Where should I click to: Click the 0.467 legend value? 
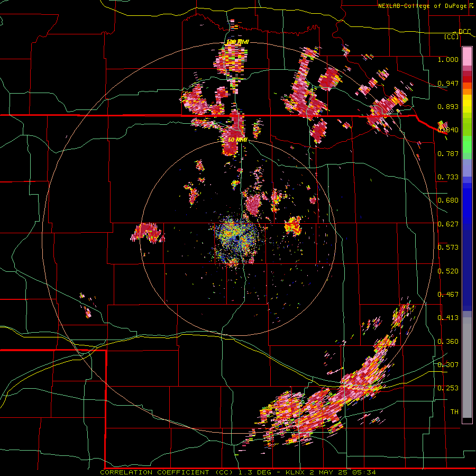click(448, 295)
